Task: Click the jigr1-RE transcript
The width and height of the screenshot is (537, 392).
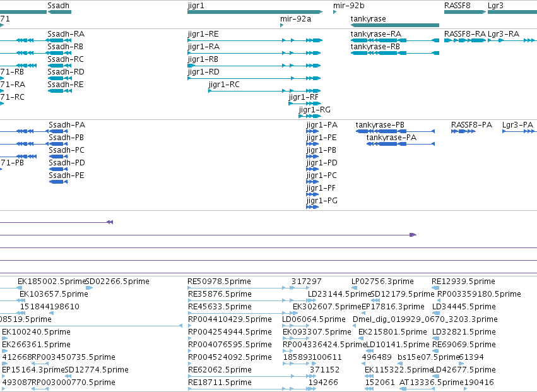Action: click(255, 40)
